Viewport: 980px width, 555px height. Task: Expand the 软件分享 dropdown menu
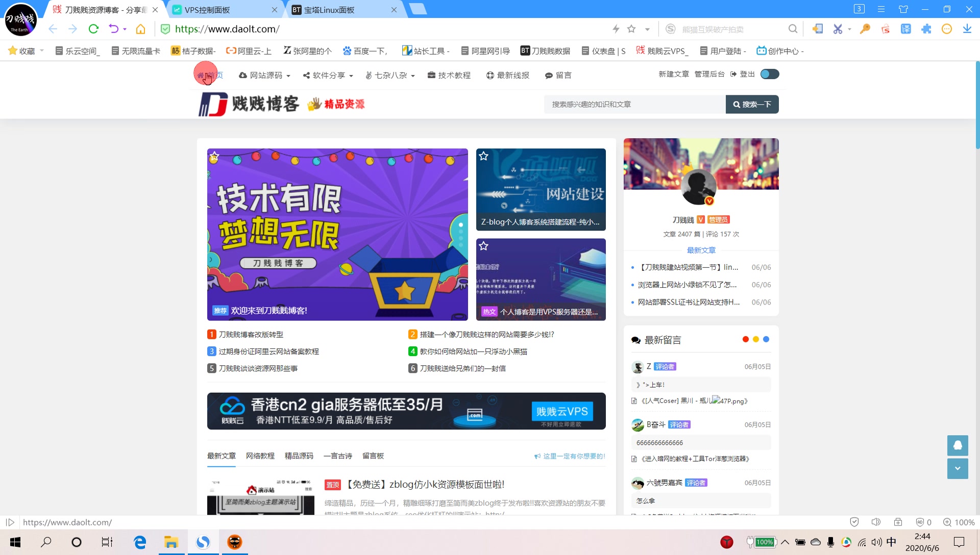(x=327, y=75)
